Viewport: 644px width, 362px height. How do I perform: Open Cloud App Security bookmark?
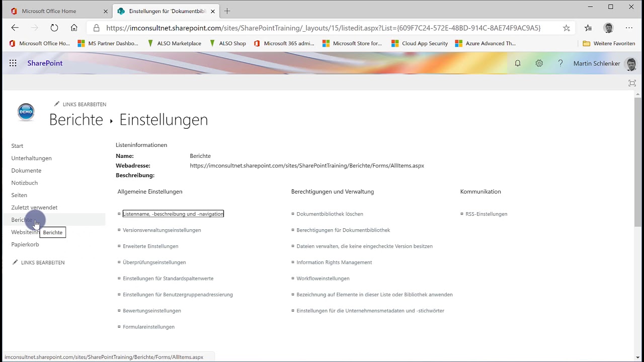pyautogui.click(x=420, y=43)
